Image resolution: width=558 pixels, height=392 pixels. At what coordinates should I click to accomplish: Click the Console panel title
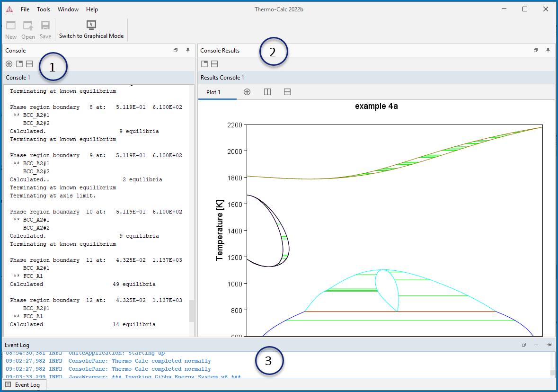[x=15, y=51]
